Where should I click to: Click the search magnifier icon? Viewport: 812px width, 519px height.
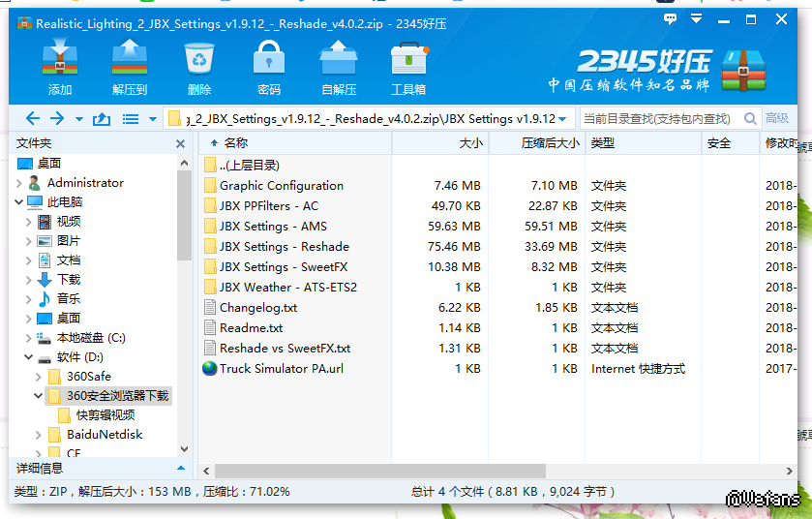pos(749,118)
